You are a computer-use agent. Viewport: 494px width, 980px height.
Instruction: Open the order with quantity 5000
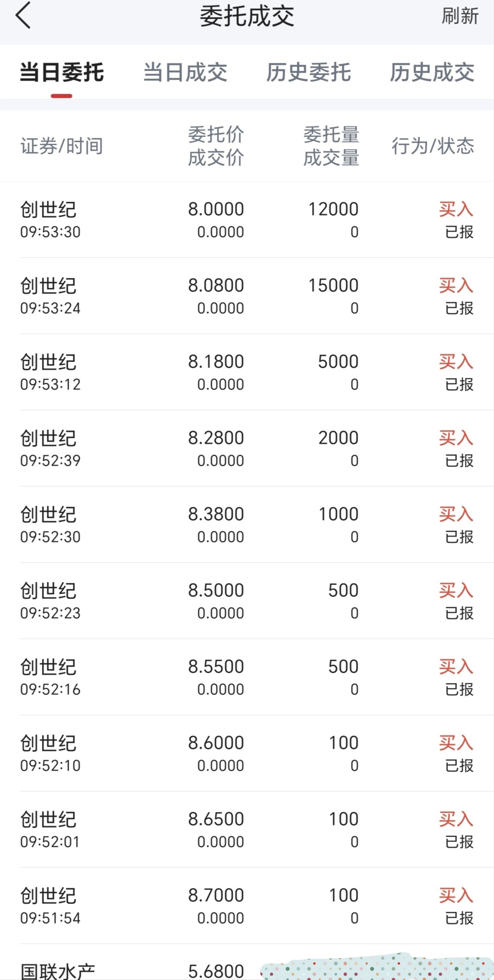click(247, 372)
